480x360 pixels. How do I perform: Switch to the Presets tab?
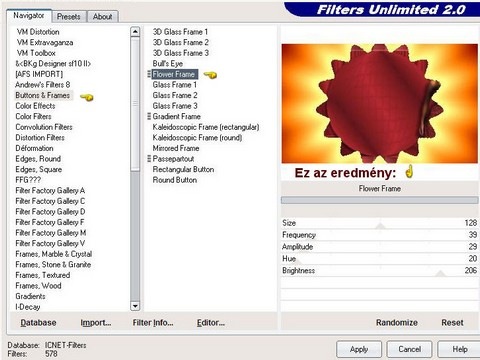pyautogui.click(x=69, y=17)
